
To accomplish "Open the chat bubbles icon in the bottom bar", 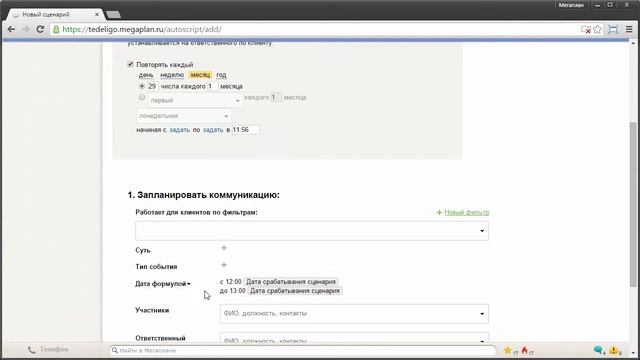I will coord(598,350).
